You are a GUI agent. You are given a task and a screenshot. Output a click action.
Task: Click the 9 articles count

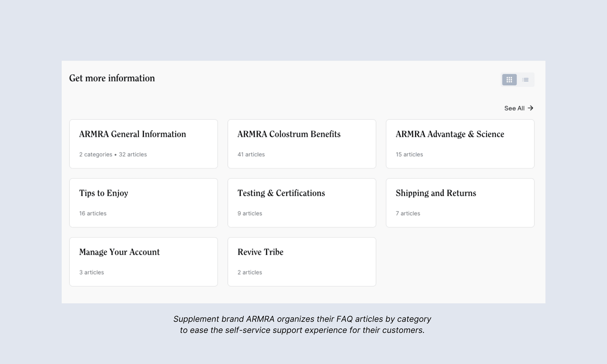[x=250, y=213]
